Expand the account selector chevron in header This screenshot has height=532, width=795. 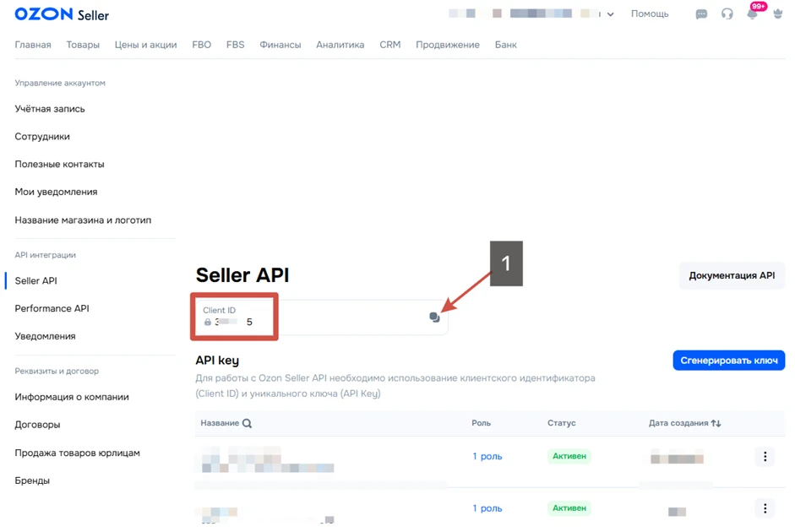(x=610, y=14)
